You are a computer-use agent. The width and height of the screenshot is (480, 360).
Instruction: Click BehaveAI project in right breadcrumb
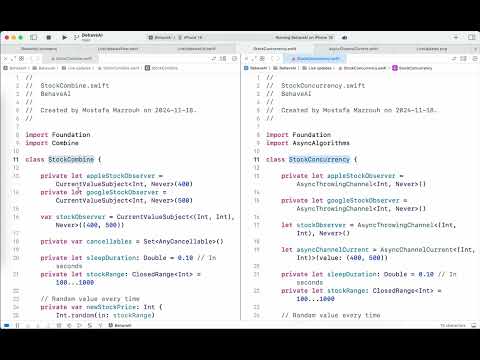point(256,68)
